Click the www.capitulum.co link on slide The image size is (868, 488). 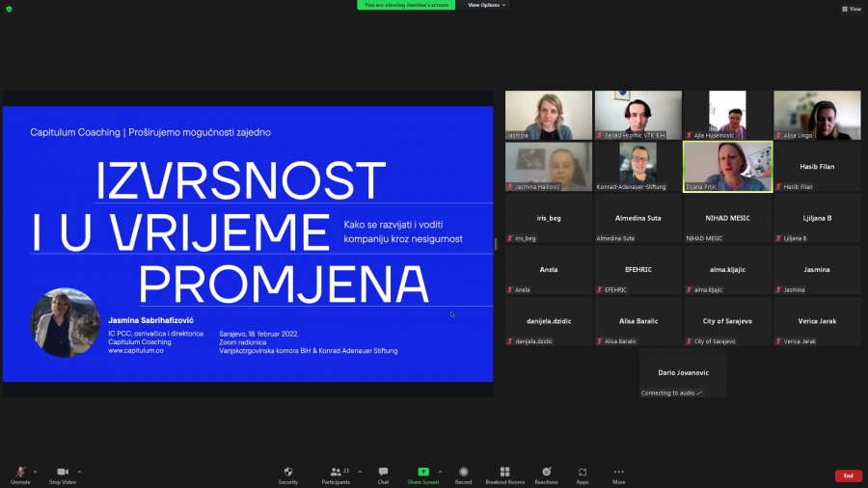(x=136, y=351)
